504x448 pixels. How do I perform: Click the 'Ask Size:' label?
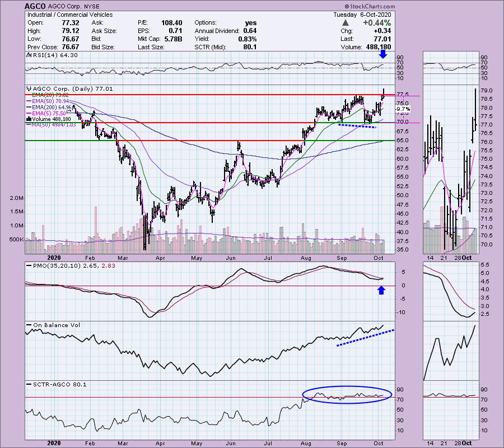[x=104, y=31]
